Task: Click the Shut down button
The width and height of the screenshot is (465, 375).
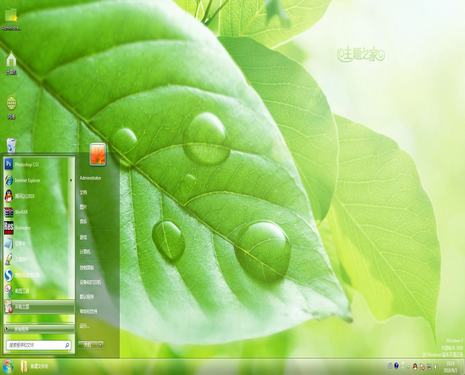Action: [x=88, y=345]
